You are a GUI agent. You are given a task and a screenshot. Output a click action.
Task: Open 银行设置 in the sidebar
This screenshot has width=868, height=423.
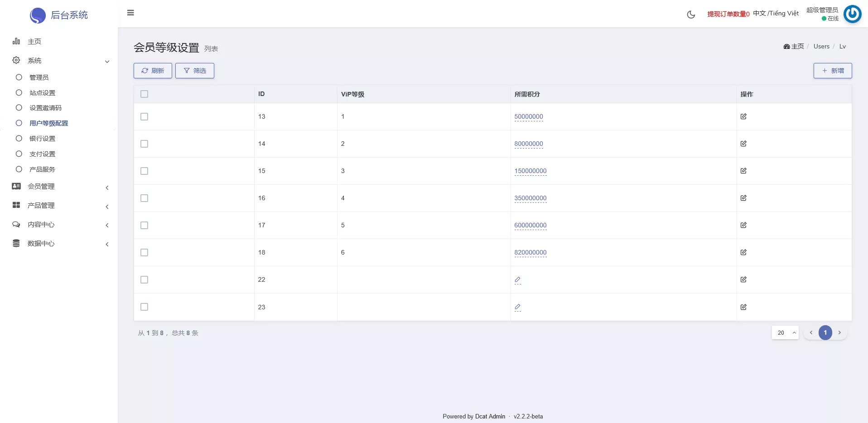click(42, 139)
